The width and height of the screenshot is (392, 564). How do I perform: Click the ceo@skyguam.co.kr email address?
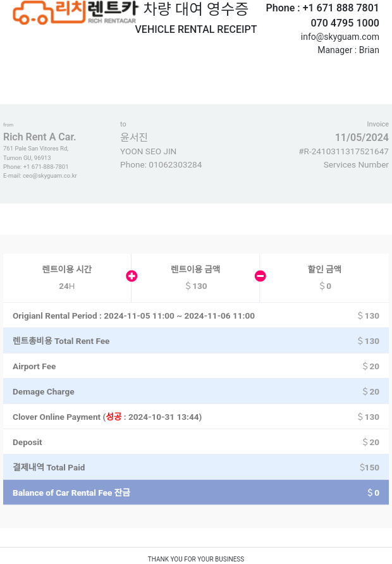tap(49, 176)
